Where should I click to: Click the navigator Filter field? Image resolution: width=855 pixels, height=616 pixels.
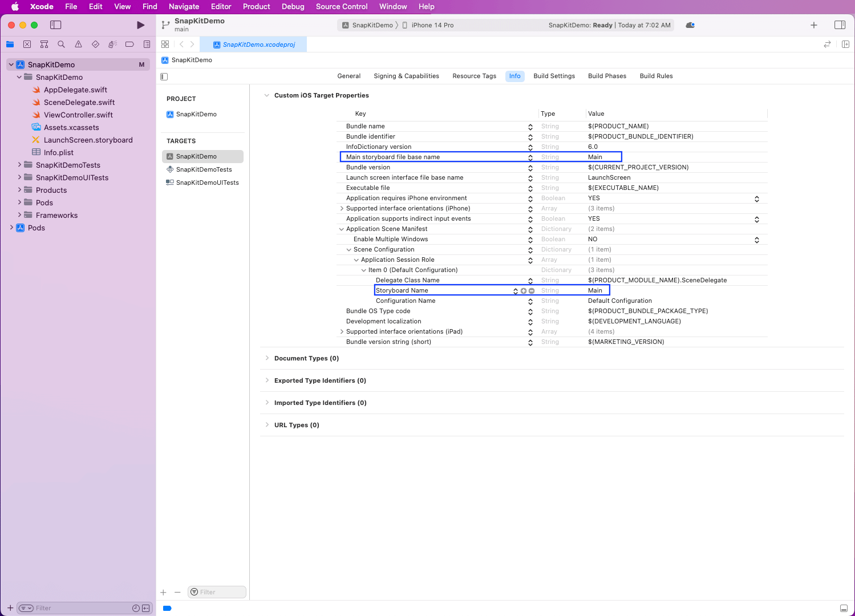pos(80,608)
